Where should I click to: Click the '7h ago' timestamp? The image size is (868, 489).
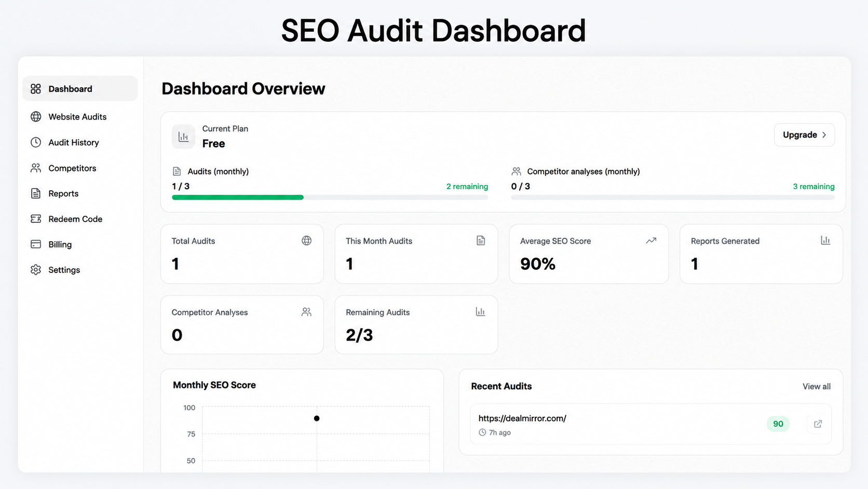(x=500, y=432)
